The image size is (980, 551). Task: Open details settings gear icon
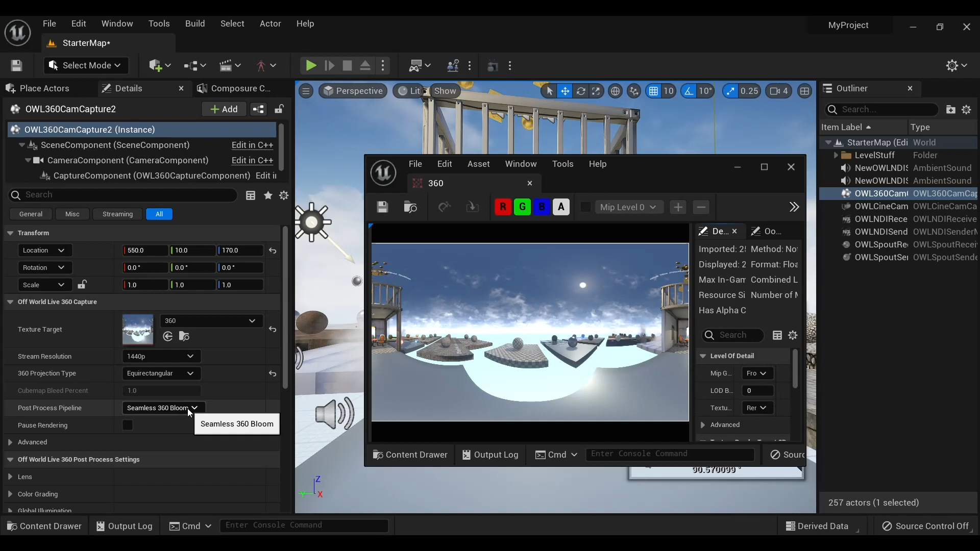284,195
